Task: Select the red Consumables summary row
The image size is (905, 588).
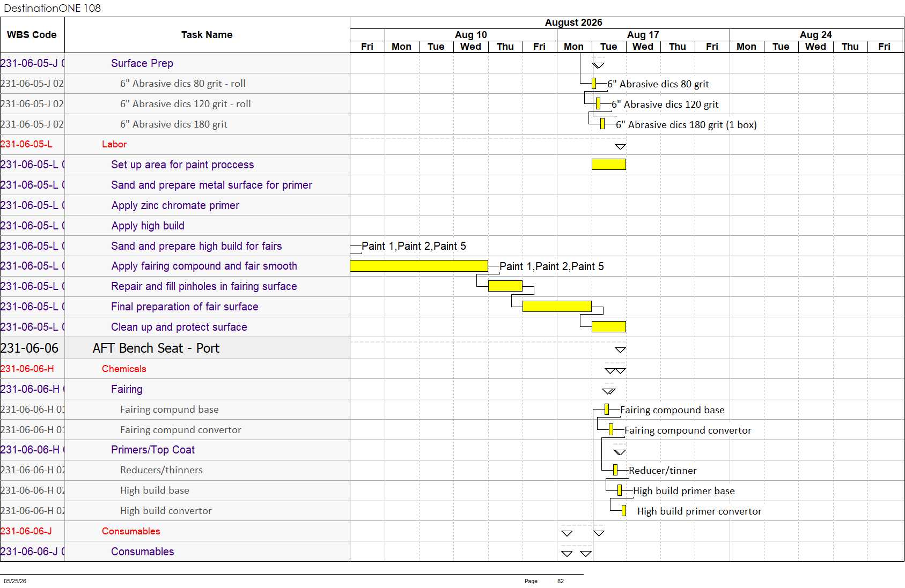Action: click(175, 531)
